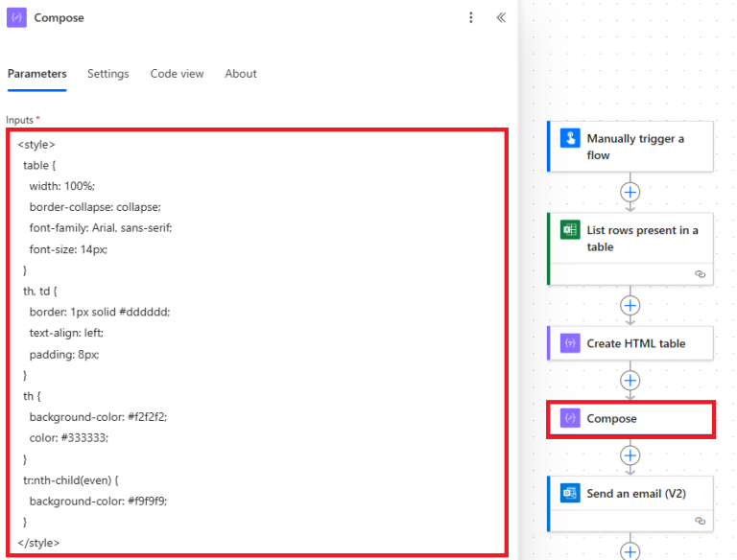Select the Create HTML table card
This screenshot has width=737, height=560.
click(630, 343)
